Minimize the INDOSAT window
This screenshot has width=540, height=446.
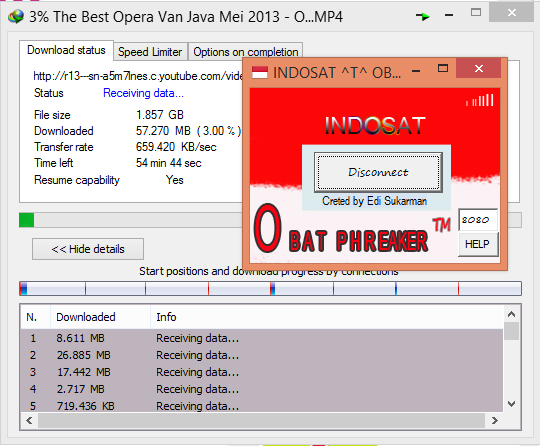[416, 71]
